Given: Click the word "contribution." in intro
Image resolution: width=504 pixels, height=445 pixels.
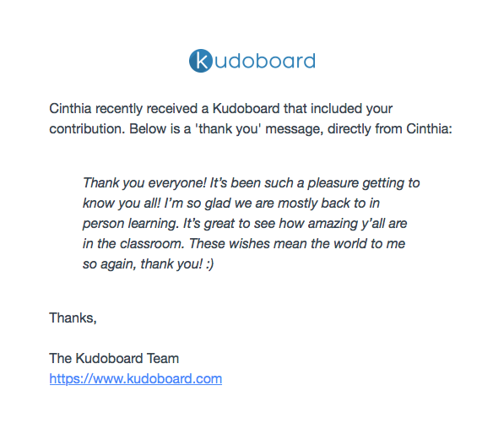Looking at the screenshot, I should [87, 128].
